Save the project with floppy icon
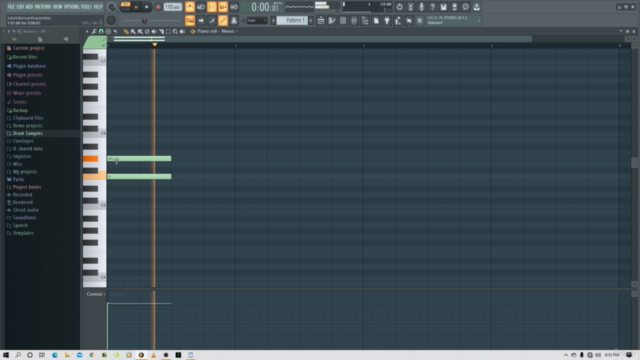Viewport: 640px width, 360px height. (443, 7)
